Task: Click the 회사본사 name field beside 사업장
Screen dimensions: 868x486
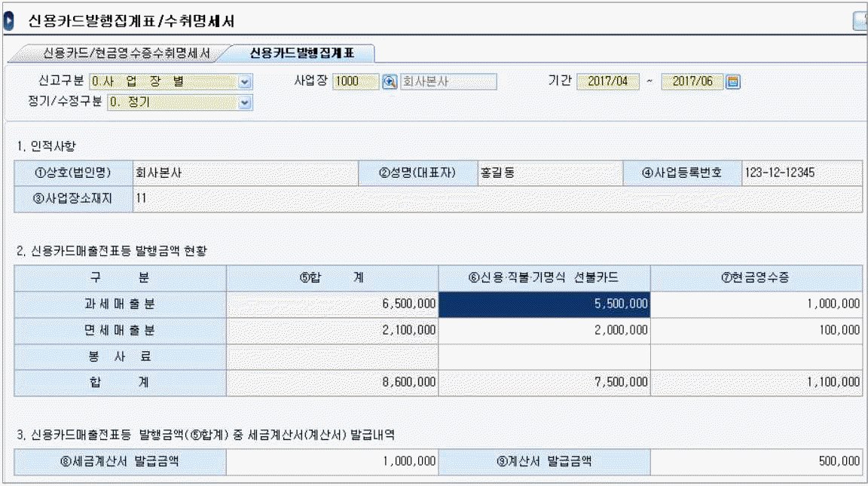Action: click(x=448, y=82)
